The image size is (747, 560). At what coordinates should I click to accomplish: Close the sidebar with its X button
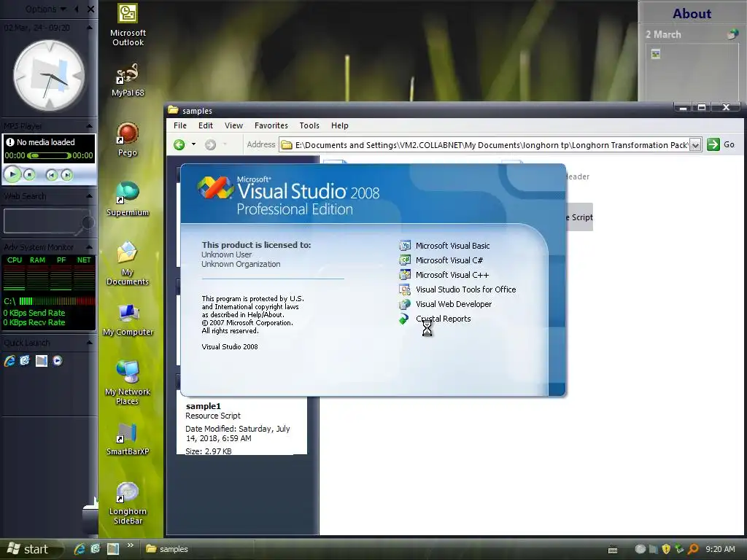(x=90, y=9)
